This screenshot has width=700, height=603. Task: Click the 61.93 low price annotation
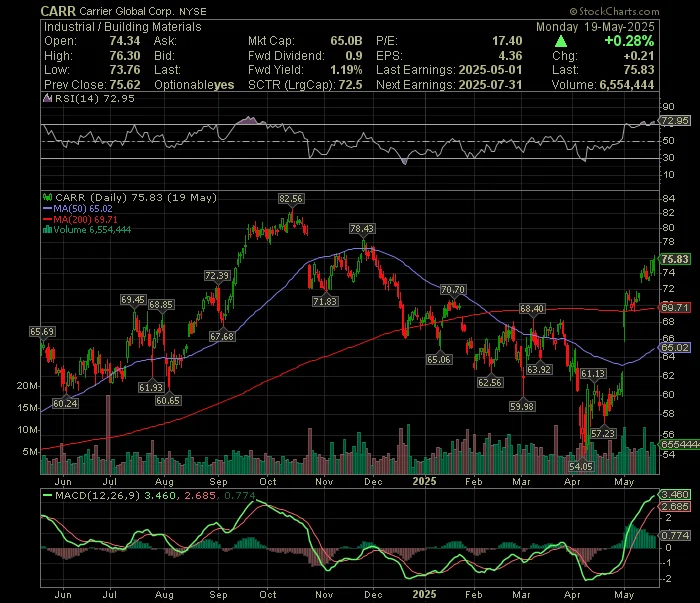(151, 387)
